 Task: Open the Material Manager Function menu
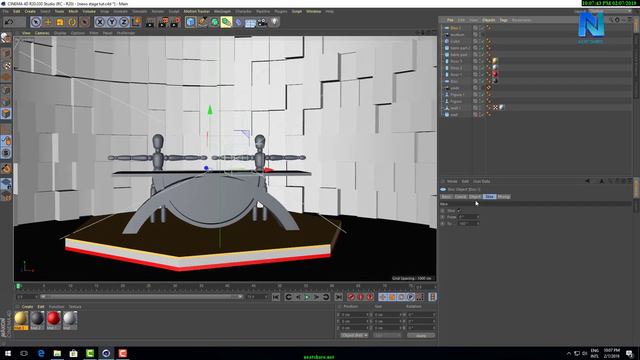click(56, 307)
